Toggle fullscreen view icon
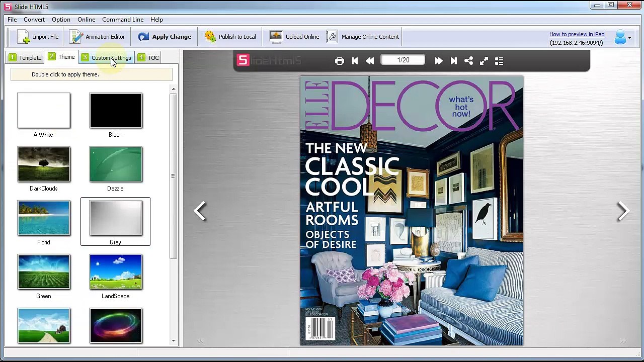The width and height of the screenshot is (644, 362). (x=484, y=61)
